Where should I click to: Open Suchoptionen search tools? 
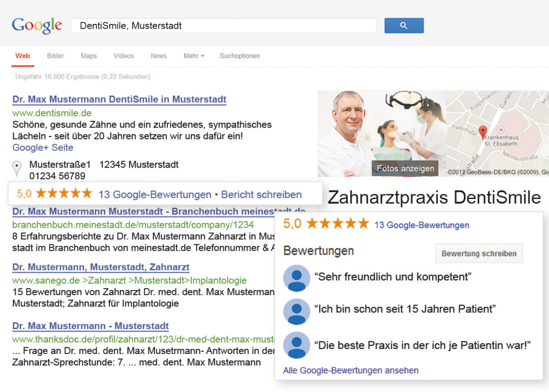pos(240,56)
